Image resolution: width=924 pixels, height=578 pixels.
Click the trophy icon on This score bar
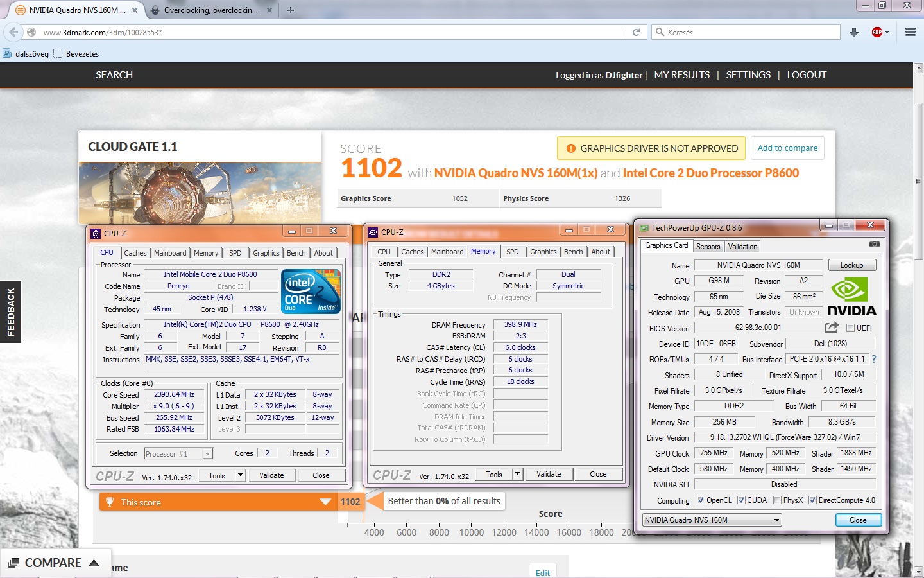110,502
